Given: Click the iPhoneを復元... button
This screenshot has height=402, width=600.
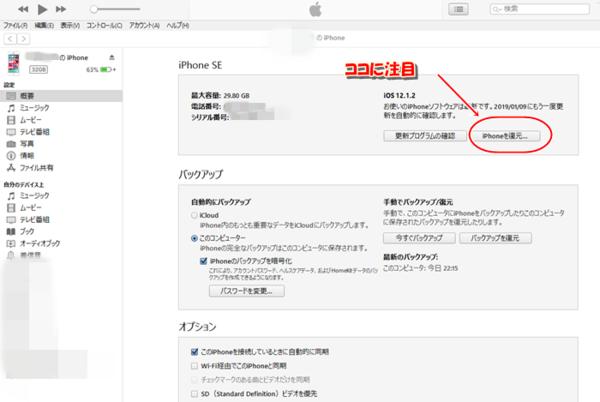Looking at the screenshot, I should [x=505, y=136].
